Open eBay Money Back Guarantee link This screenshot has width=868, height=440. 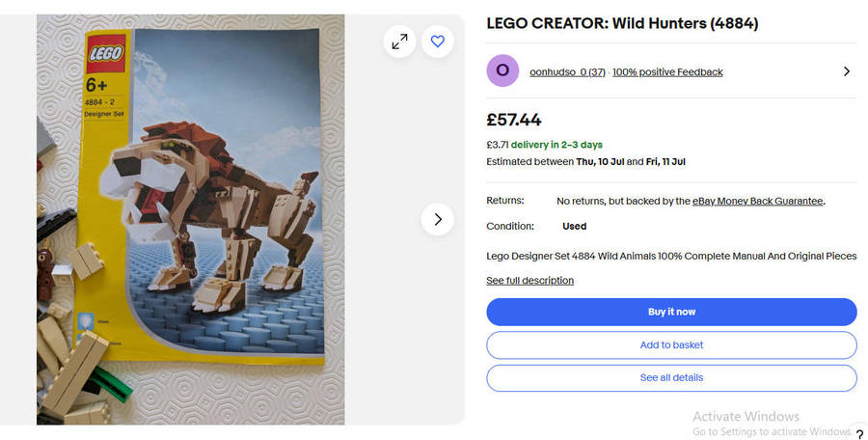coord(757,202)
